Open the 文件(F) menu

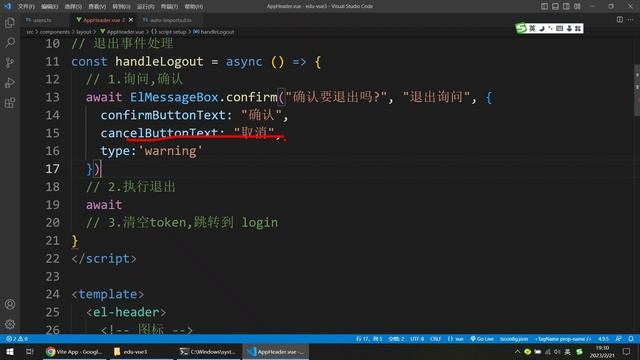(x=26, y=7)
